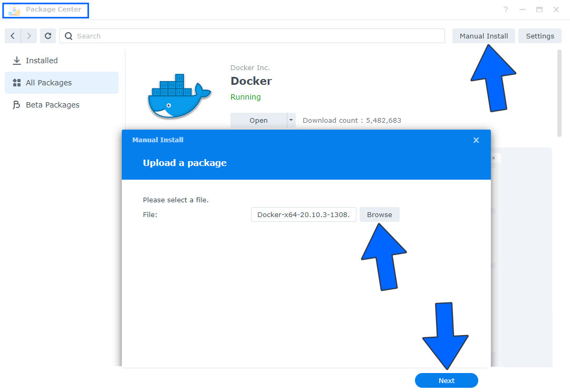570x392 pixels.
Task: Go forward with the right chevron
Action: 29,36
